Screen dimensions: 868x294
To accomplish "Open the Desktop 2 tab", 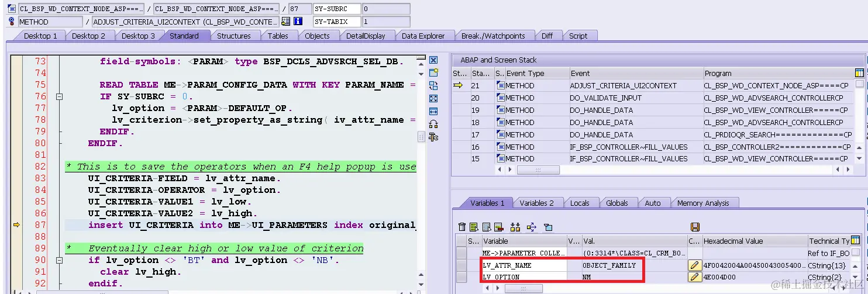I will point(88,36).
